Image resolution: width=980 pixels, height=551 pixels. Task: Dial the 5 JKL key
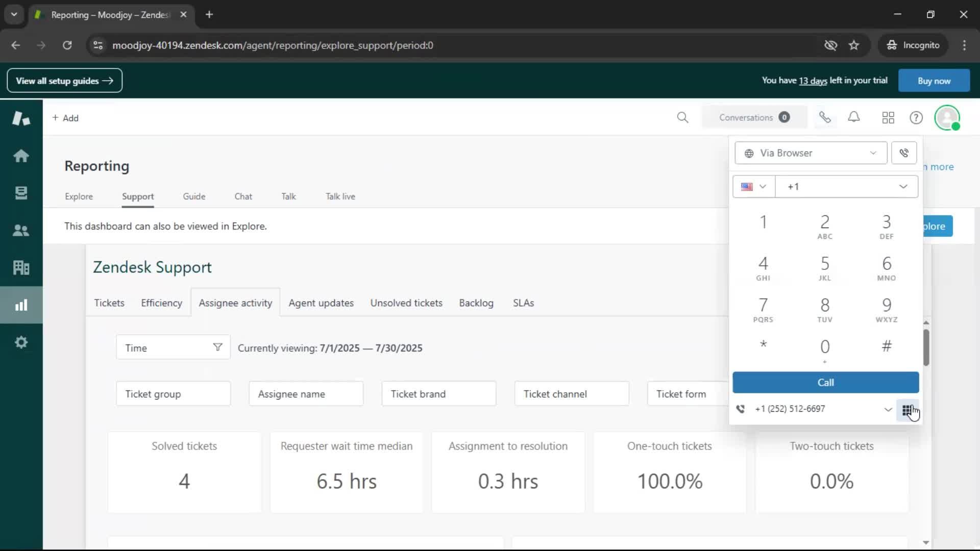[825, 268]
